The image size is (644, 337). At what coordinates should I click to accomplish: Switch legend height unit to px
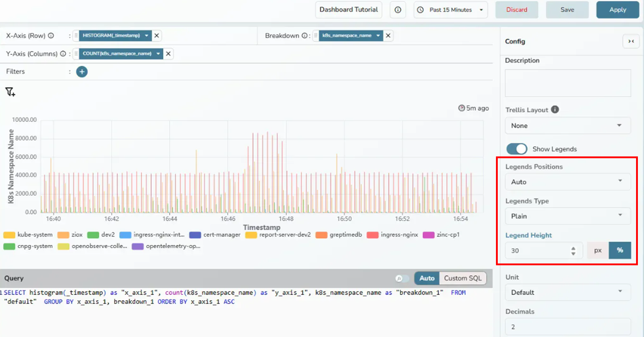(x=598, y=250)
